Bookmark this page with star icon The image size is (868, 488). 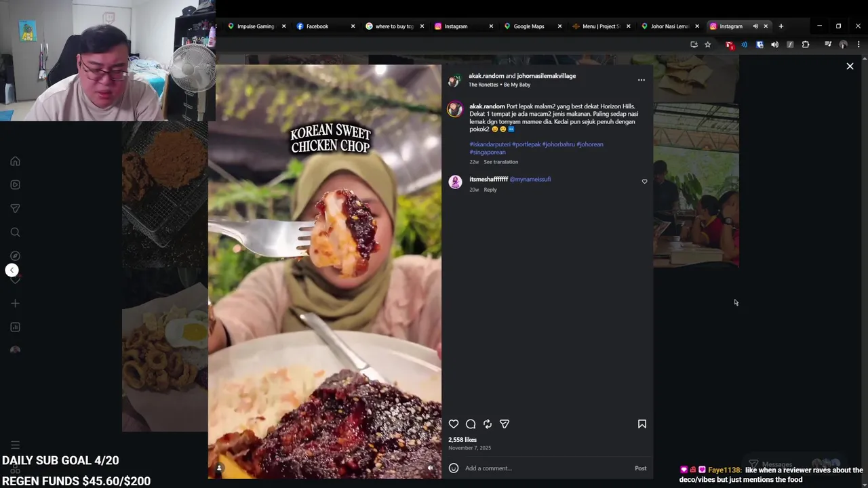[708, 45]
